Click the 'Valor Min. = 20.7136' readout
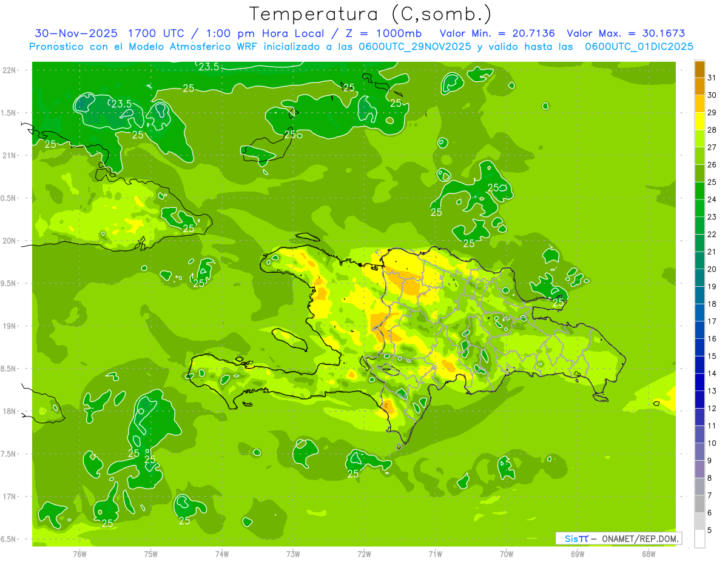Viewport: 728px width, 562px height. click(498, 33)
